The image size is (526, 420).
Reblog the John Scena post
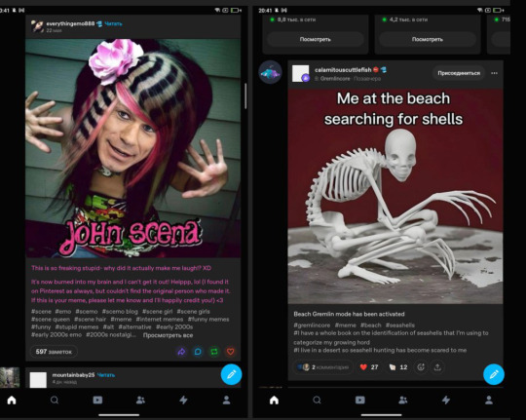(214, 352)
